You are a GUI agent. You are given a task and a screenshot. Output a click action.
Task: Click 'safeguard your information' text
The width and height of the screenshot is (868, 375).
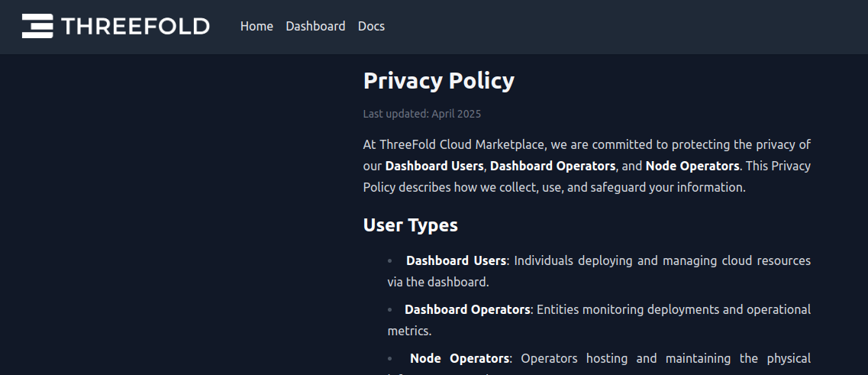(x=666, y=187)
